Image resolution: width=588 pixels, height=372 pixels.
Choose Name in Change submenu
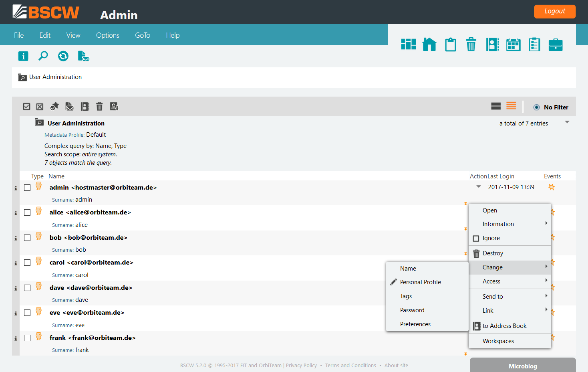click(427, 269)
